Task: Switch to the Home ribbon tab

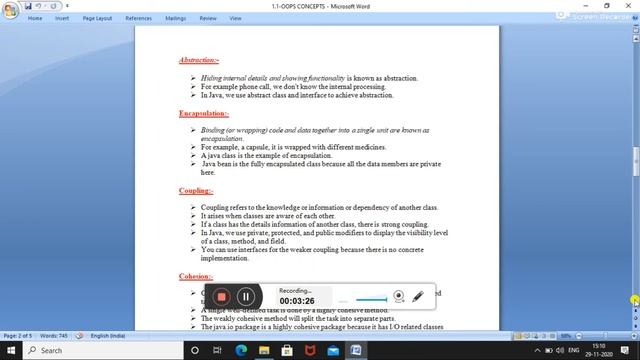Action: pyautogui.click(x=35, y=18)
